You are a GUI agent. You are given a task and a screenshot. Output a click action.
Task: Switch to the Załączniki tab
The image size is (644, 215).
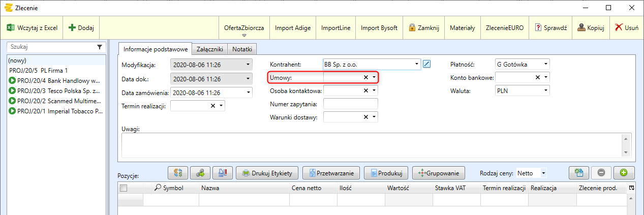210,49
